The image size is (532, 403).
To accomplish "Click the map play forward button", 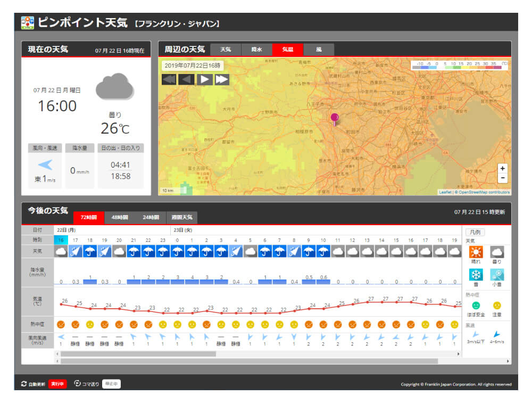I will pyautogui.click(x=204, y=80).
